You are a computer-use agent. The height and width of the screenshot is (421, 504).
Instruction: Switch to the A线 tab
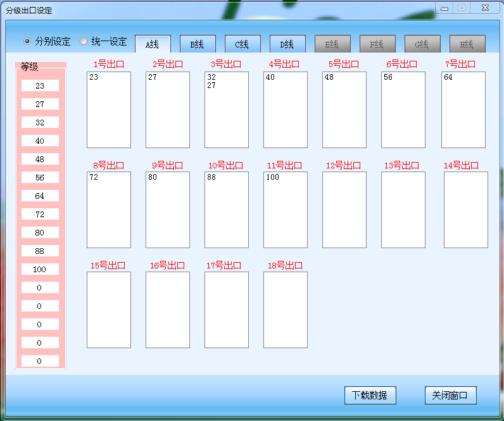click(153, 44)
